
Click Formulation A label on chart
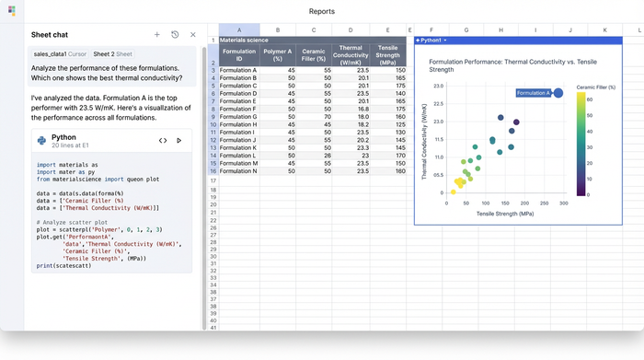(533, 93)
